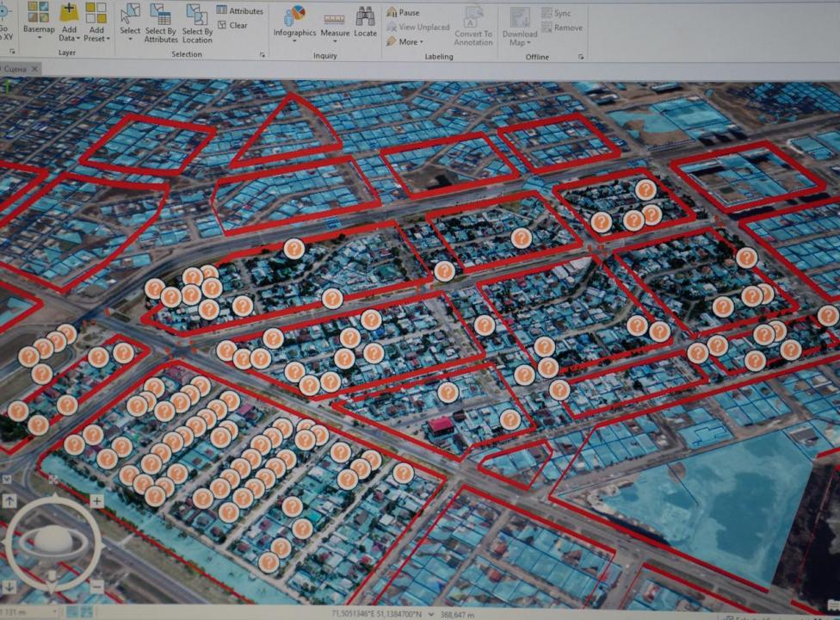Image resolution: width=840 pixels, height=620 pixels.
Task: Zoom in with the navigator plus button
Action: click(x=97, y=501)
